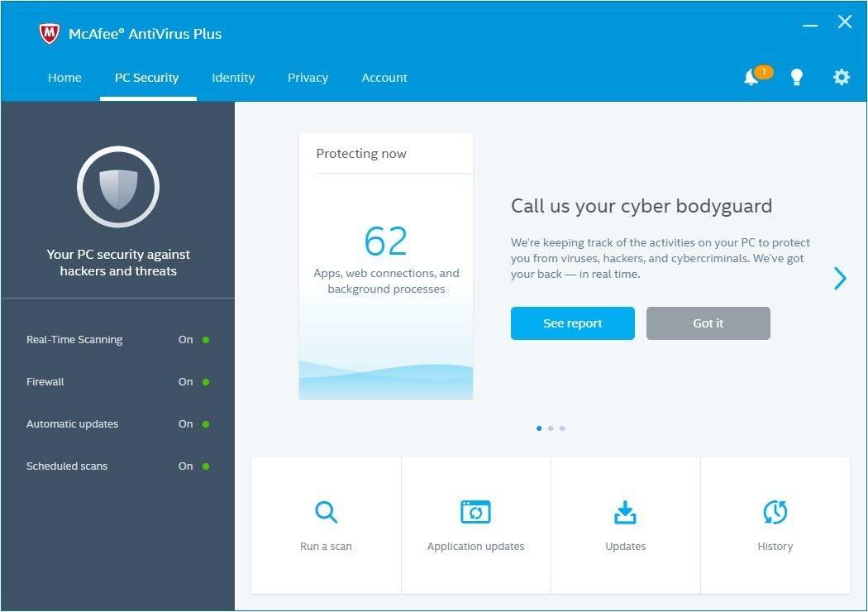The image size is (868, 612).
Task: Switch to the Identity tab
Action: click(232, 77)
